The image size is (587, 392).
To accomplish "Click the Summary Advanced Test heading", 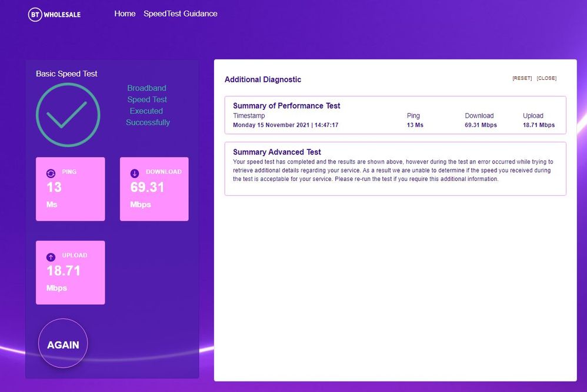I will (276, 152).
